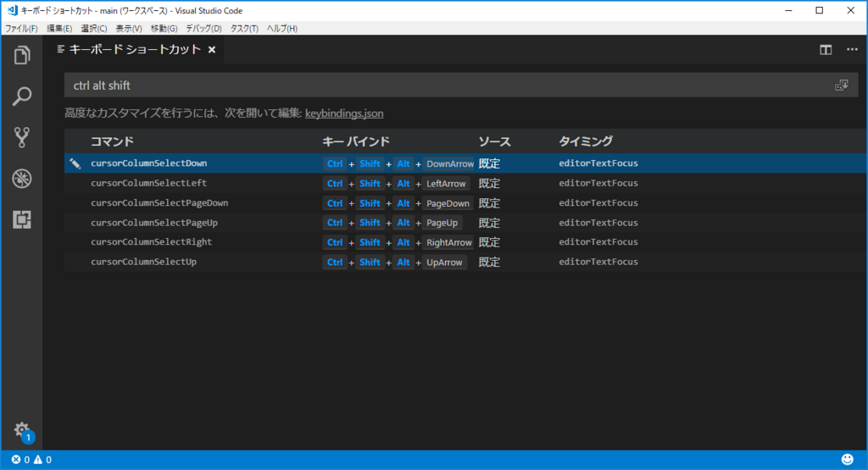Select the cursorColumnSelectRight command row

point(465,242)
